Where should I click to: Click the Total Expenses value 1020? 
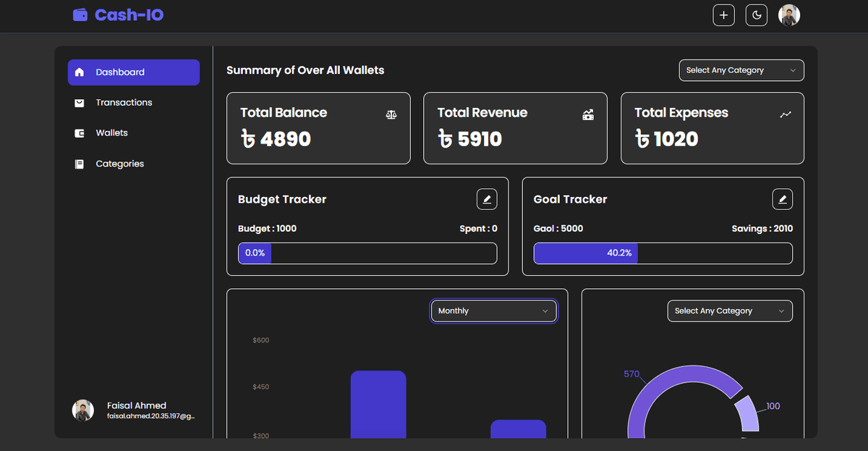click(666, 139)
